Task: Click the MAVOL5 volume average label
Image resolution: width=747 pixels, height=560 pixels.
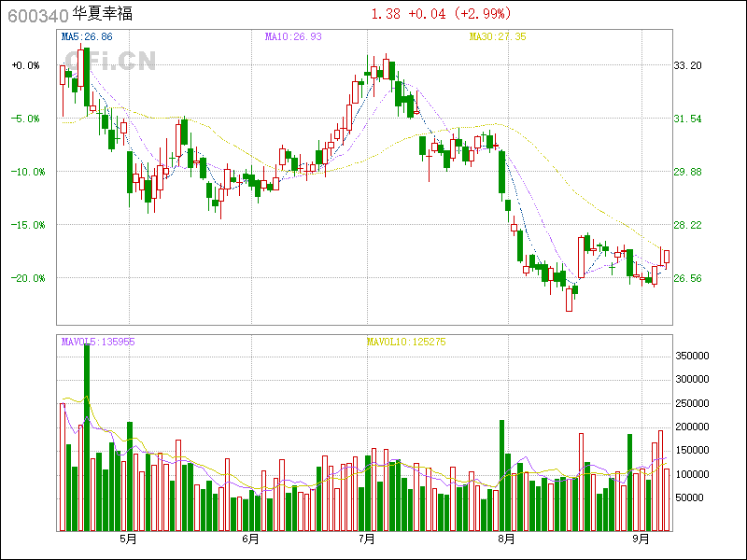Action: pyautogui.click(x=98, y=343)
